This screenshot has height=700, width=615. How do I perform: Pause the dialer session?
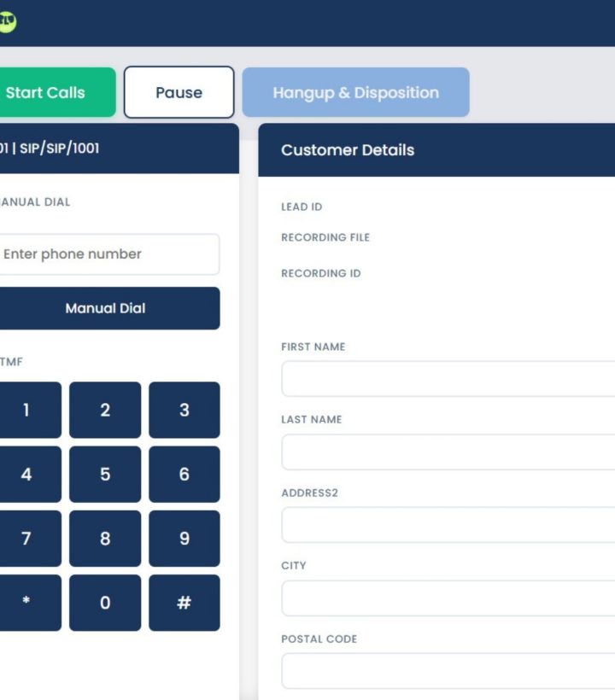pyautogui.click(x=179, y=91)
